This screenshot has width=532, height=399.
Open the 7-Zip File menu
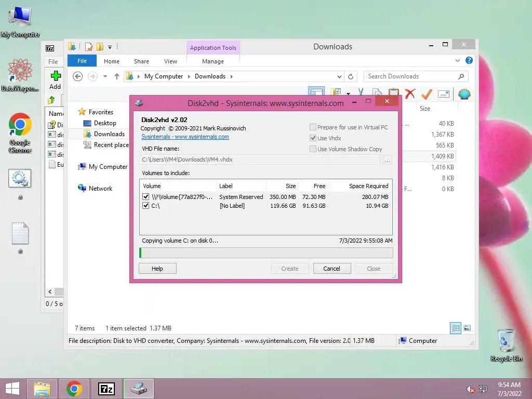53,61
